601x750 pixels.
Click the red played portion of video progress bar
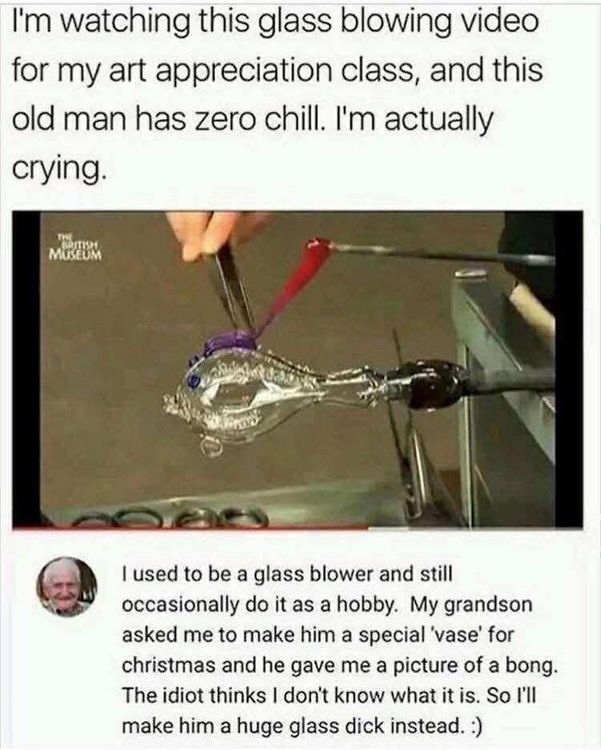click(x=191, y=528)
